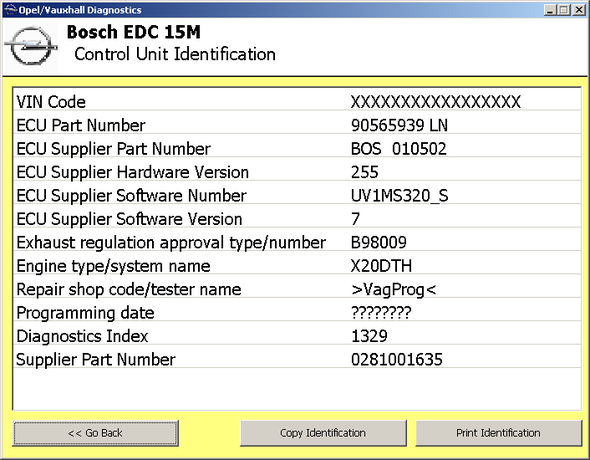Viewport: 590px width, 460px height.
Task: Click Print Identification button
Action: tap(498, 433)
